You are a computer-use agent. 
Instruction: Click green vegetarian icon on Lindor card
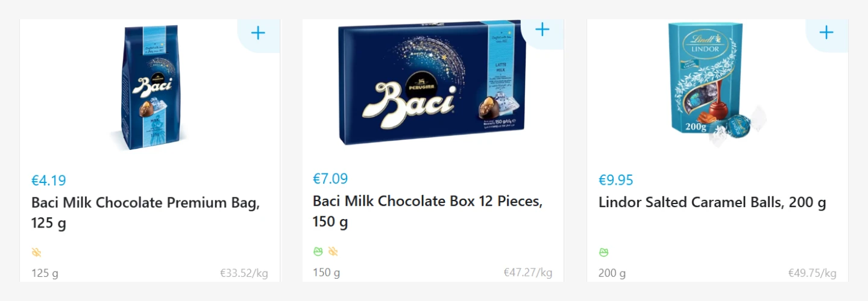point(604,253)
